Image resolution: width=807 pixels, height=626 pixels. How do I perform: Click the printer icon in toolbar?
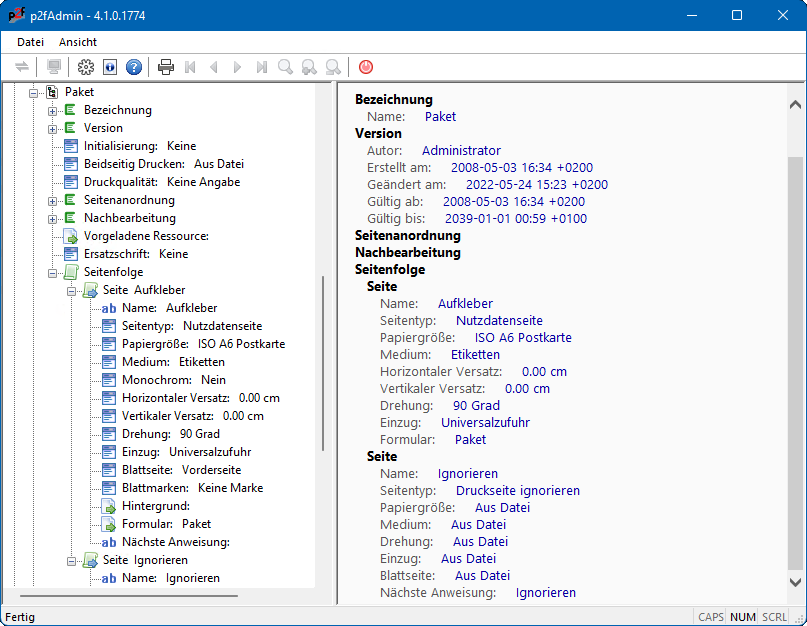(x=166, y=67)
